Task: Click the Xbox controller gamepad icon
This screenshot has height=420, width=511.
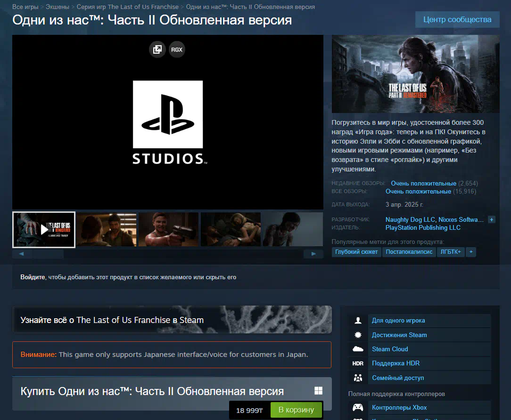Action: 358,407
